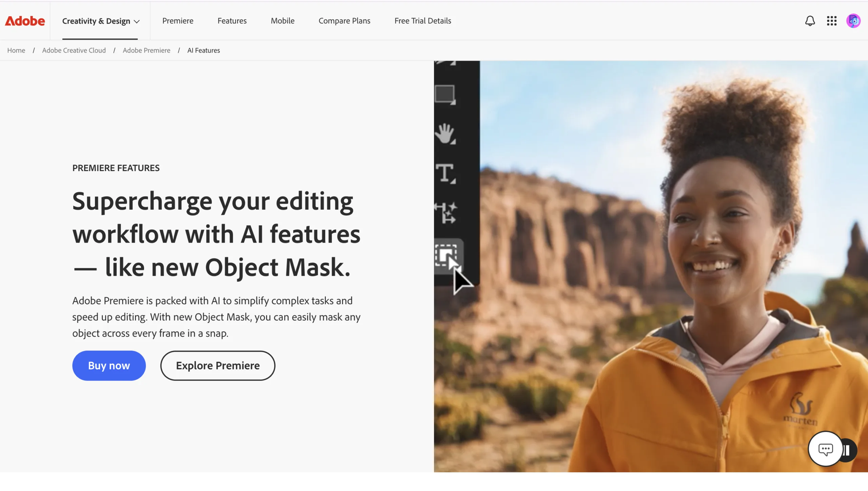Screen dimensions: 868x491
Task: Click the Buy now button
Action: click(x=109, y=365)
